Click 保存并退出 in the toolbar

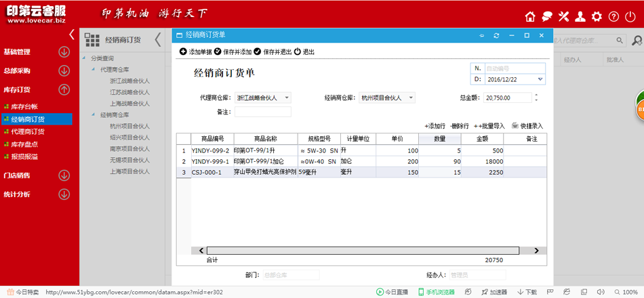pyautogui.click(x=273, y=51)
